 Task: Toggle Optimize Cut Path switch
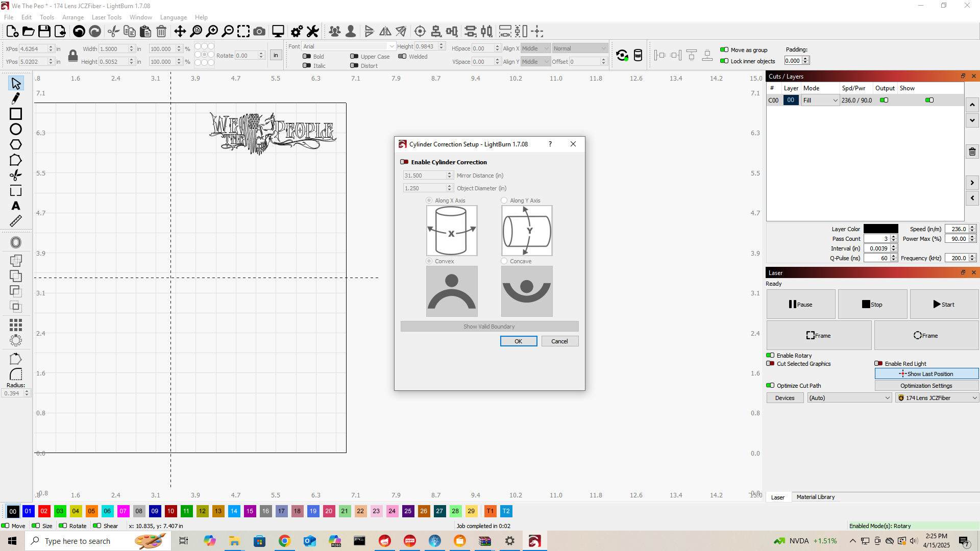point(770,386)
